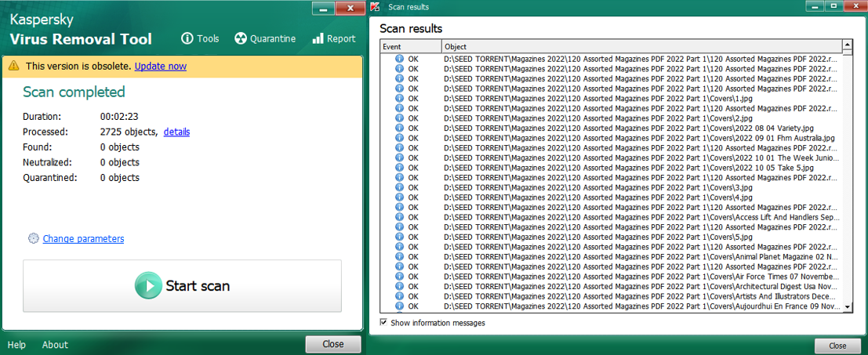Click the 2725 objects processed value
This screenshot has height=355, width=868.
tap(129, 132)
